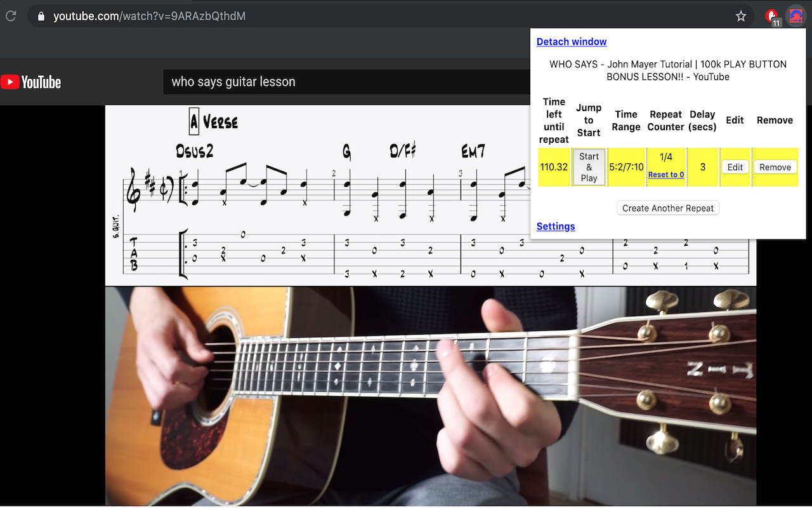The height and width of the screenshot is (508, 812).
Task: Click Create Another Repeat button
Action: click(668, 208)
